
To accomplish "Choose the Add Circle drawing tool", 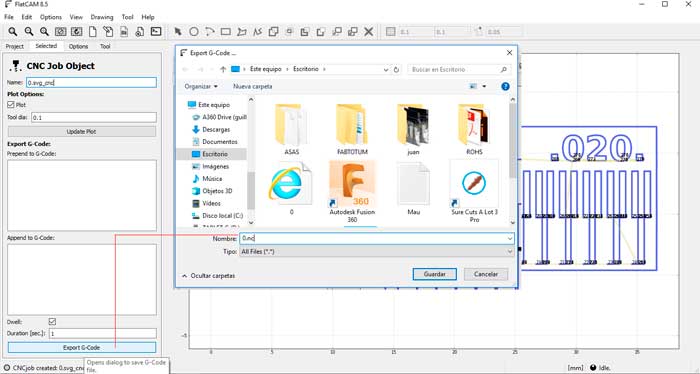I will 194,32.
